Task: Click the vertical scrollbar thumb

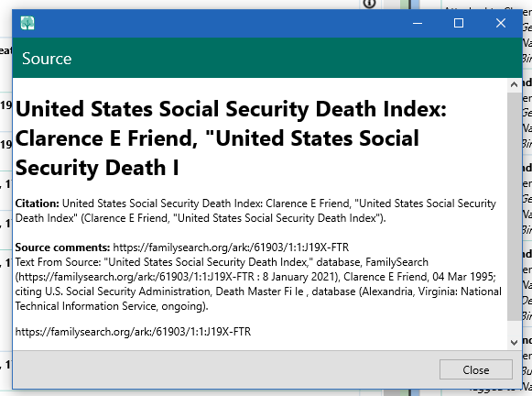Action: coord(514,205)
